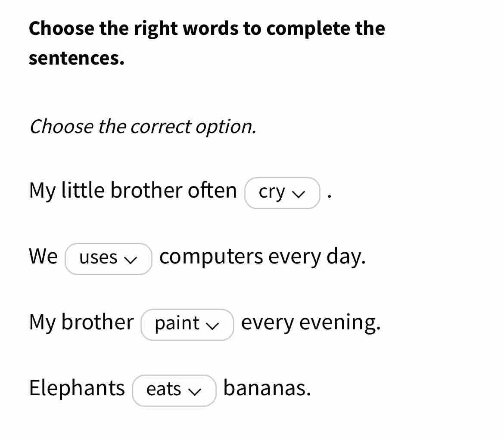504x440 pixels.
Task: Click the text 'computers every day.'
Action: coord(263,257)
